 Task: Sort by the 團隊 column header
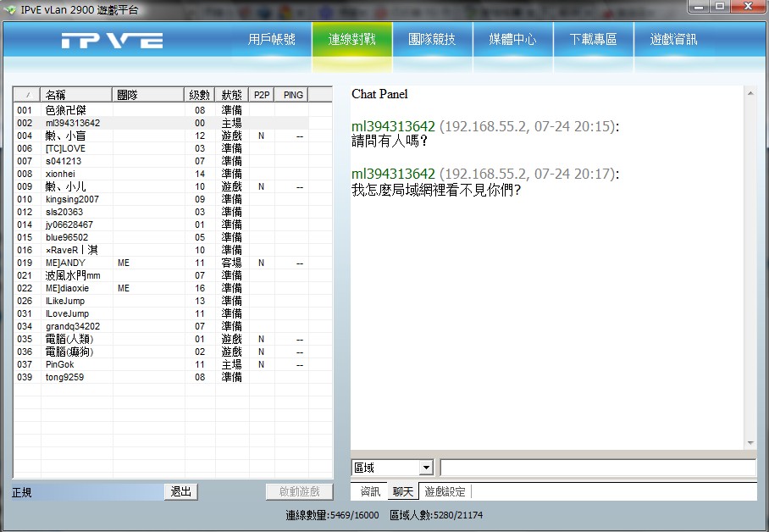click(x=148, y=95)
